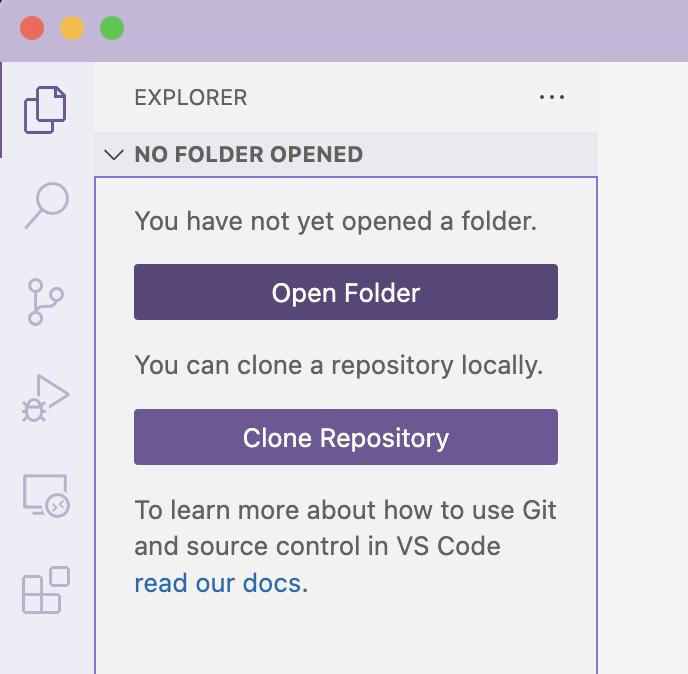The image size is (688, 674).
Task: Open the Source Control branch icon
Action: (x=46, y=302)
